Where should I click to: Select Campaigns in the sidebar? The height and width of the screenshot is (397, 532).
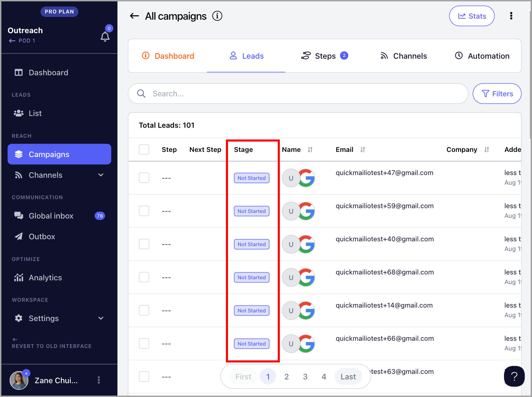click(59, 154)
